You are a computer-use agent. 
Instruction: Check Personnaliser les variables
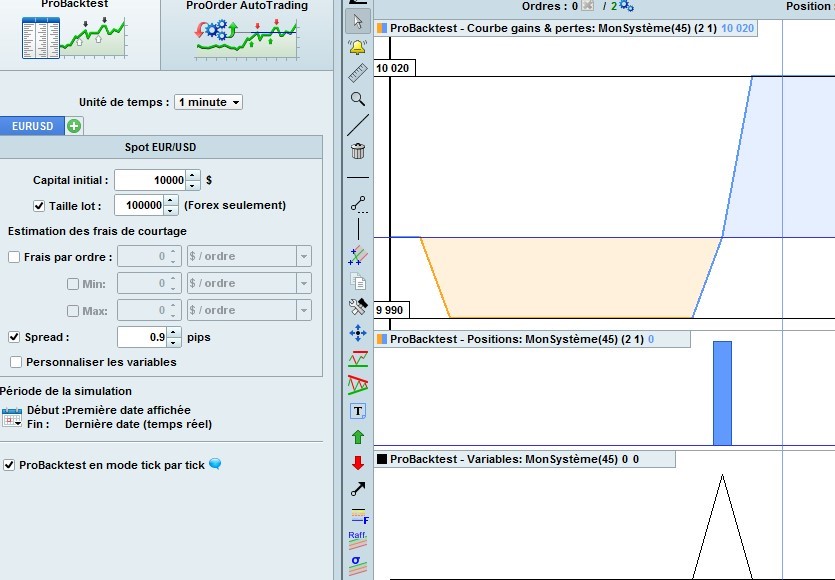pyautogui.click(x=16, y=362)
